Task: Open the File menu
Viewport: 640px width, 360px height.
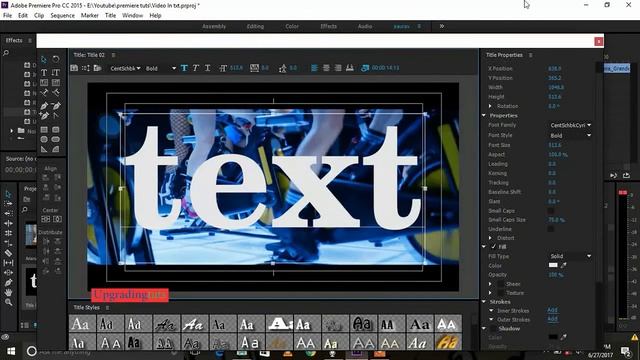Action: 7,16
